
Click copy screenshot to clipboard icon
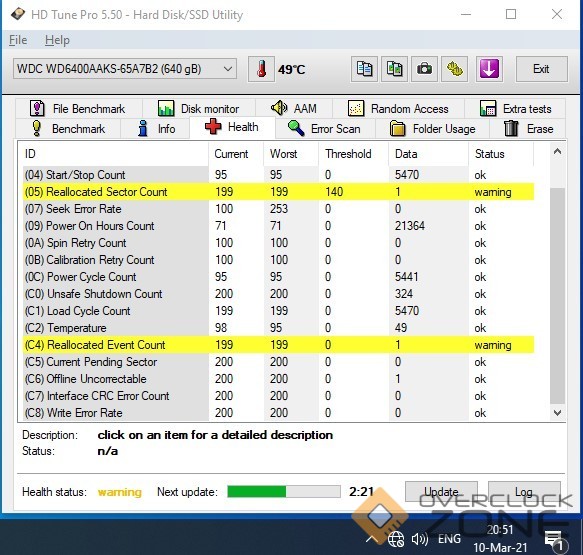click(394, 69)
